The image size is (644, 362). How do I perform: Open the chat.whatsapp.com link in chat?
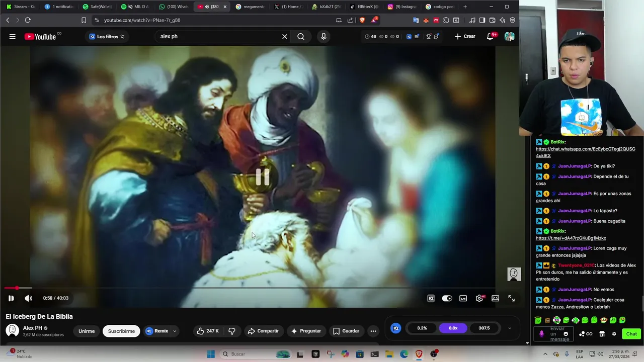[585, 152]
